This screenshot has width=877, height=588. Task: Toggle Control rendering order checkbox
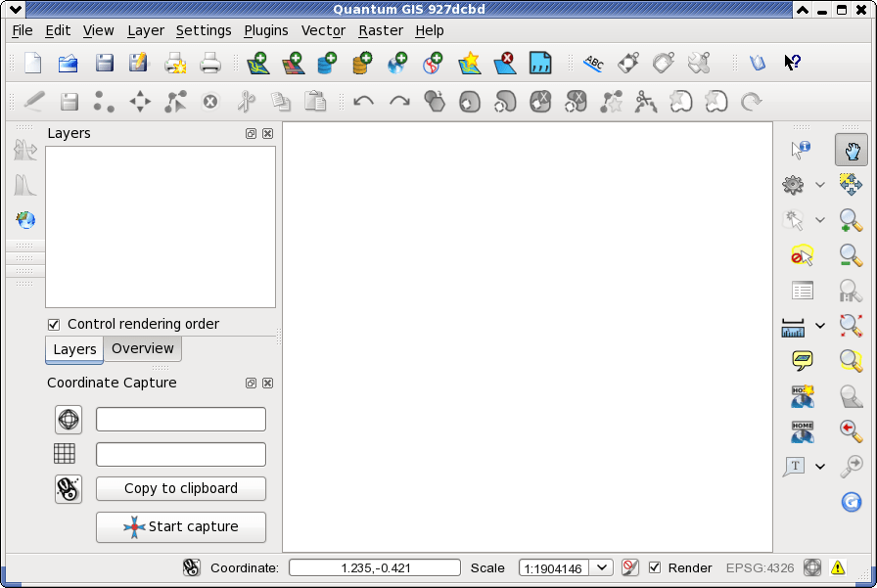click(x=54, y=324)
